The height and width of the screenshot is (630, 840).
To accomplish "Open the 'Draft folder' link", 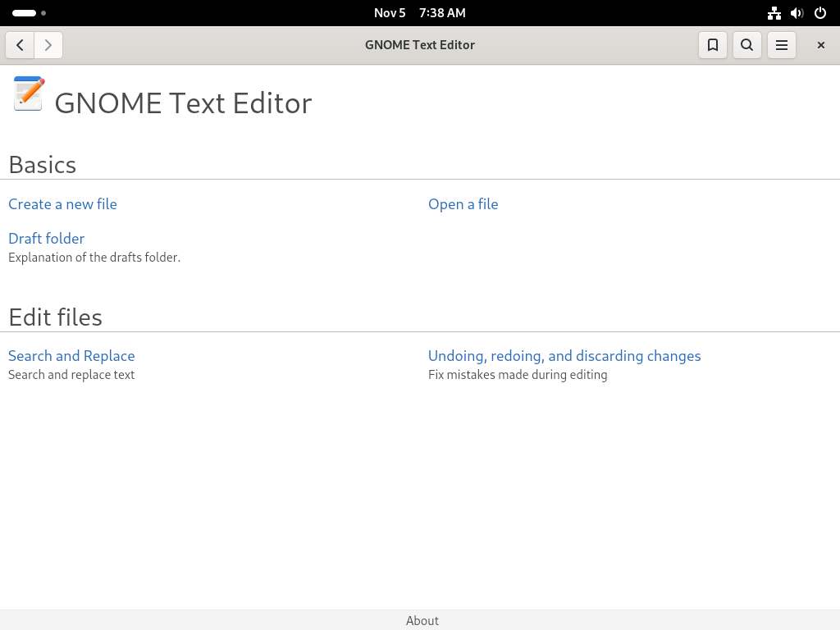I will coord(47,239).
